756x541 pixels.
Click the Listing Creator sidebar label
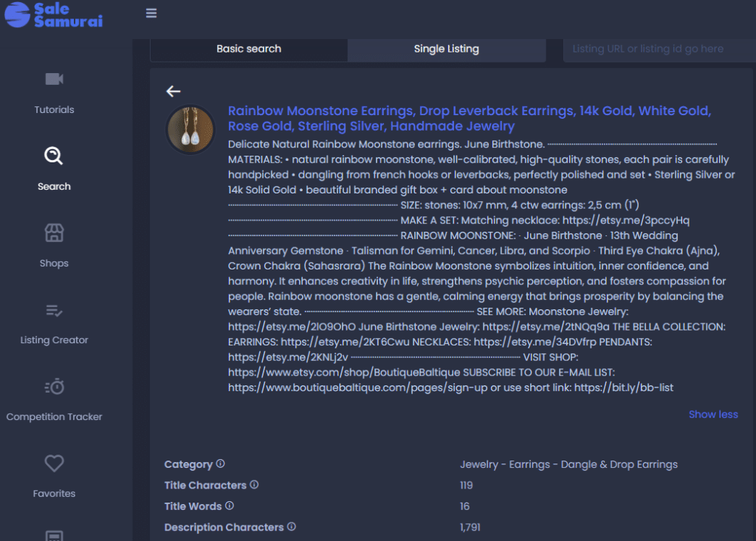point(54,340)
